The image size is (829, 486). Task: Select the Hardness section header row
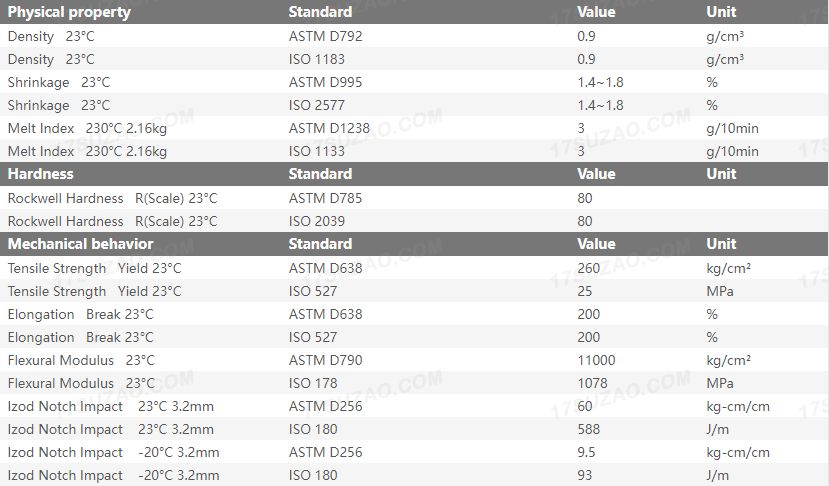pyautogui.click(x=41, y=174)
